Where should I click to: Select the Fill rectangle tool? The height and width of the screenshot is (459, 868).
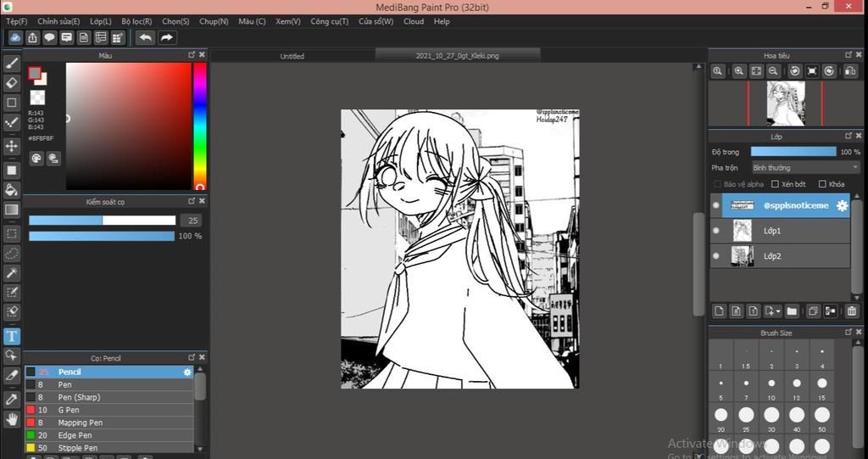[x=12, y=171]
